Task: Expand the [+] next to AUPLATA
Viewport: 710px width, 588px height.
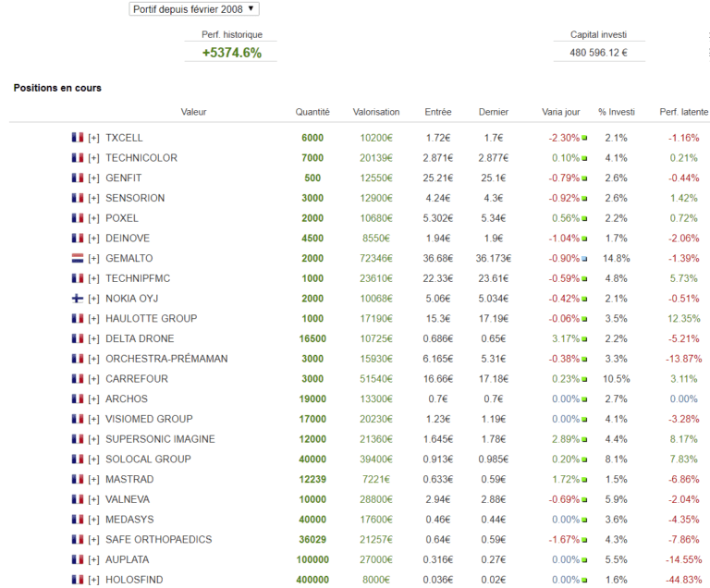Action: [93, 560]
